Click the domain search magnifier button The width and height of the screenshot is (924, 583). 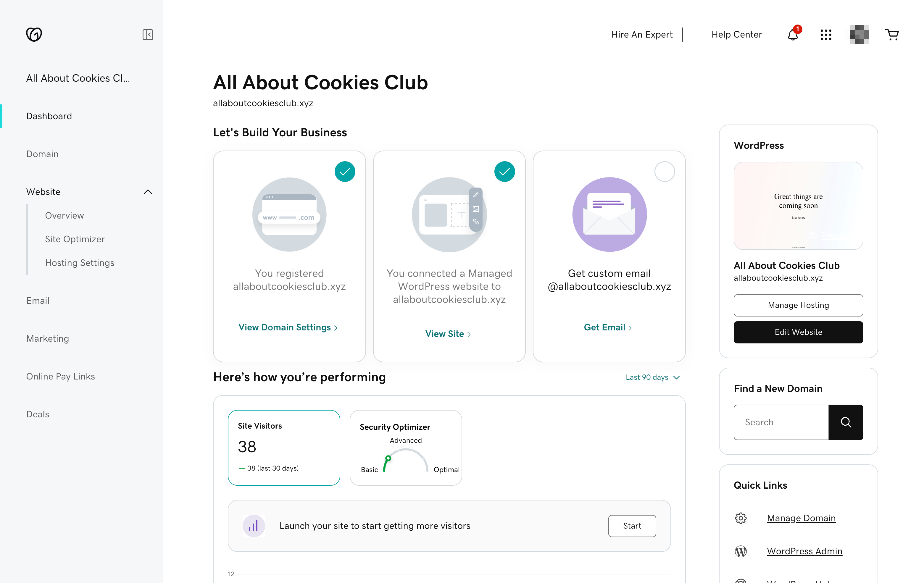846,422
